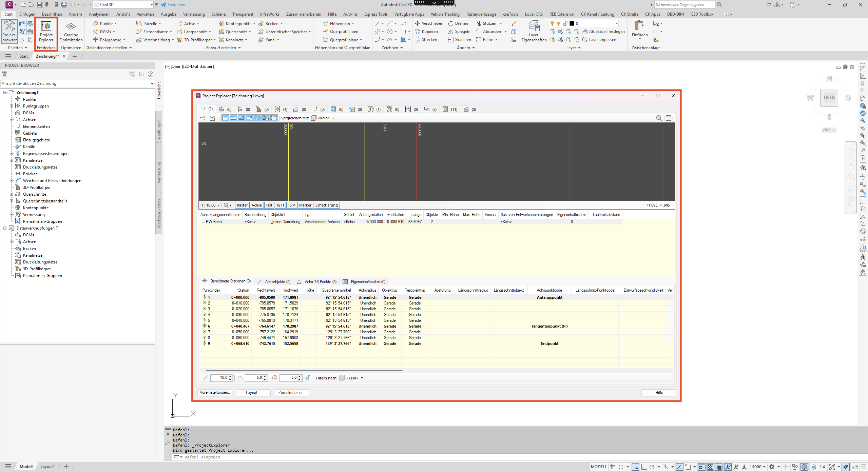This screenshot has height=472, width=868.
Task: Toggle transparency display in status bar
Action: pyautogui.click(x=710, y=467)
